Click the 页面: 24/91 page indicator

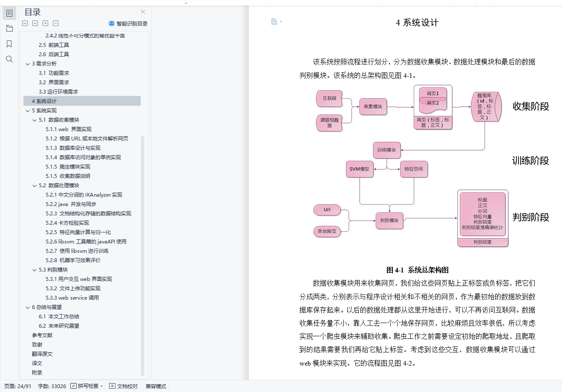tap(17, 386)
